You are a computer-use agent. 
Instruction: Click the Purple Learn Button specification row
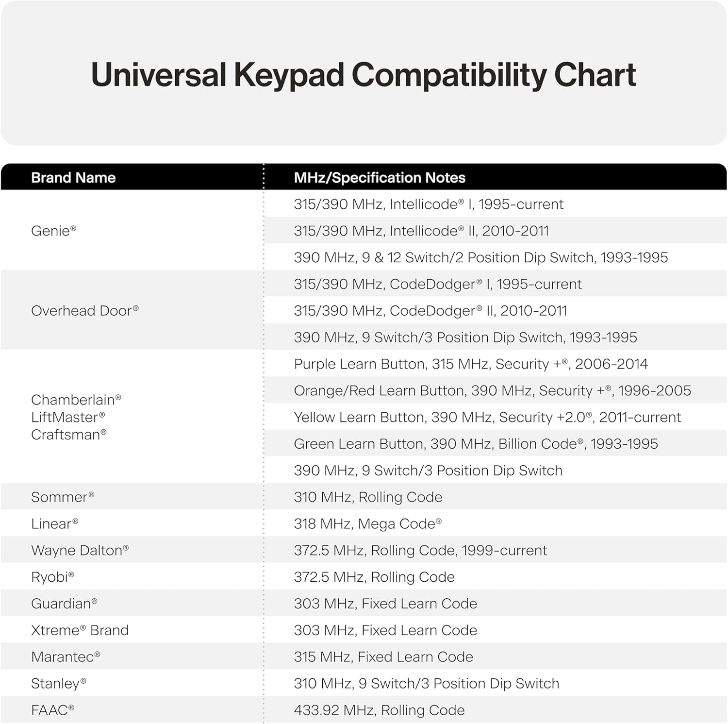pyautogui.click(x=470, y=364)
